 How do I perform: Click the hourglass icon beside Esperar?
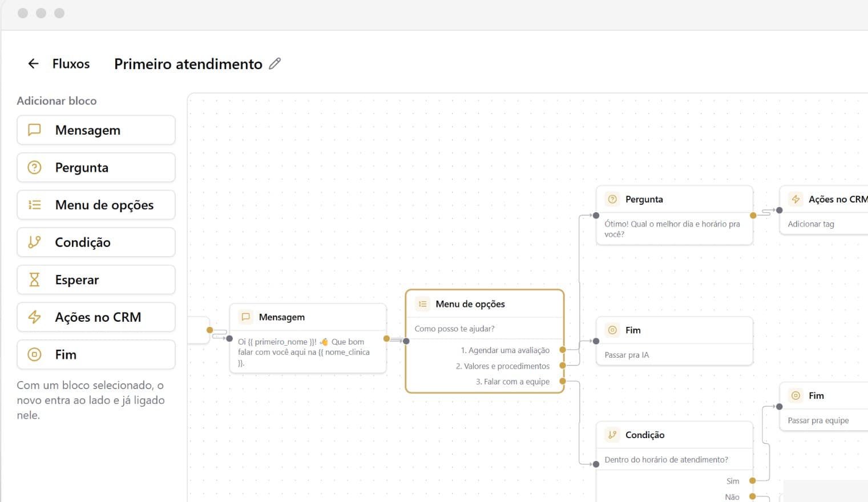tap(34, 280)
